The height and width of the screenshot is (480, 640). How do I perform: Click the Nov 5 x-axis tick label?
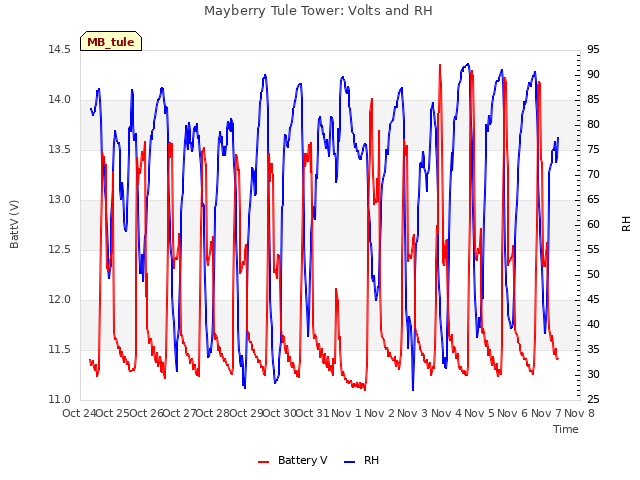tap(479, 413)
